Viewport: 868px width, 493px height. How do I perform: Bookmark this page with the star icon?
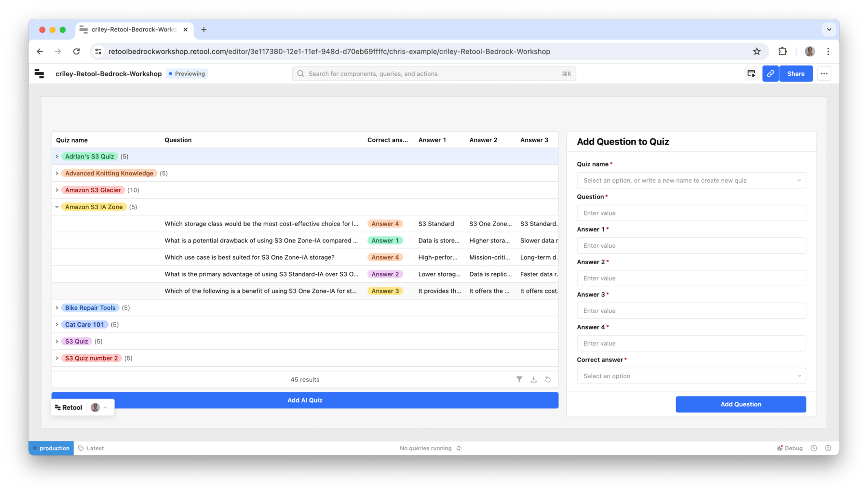pos(757,52)
